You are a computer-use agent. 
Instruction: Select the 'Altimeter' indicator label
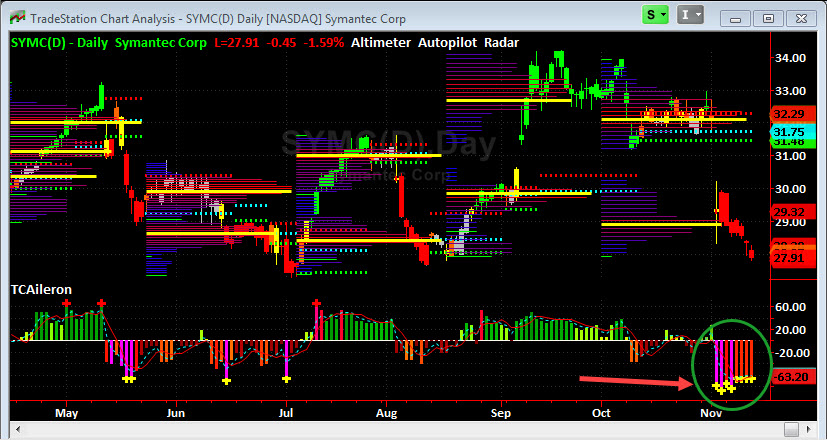click(x=381, y=43)
